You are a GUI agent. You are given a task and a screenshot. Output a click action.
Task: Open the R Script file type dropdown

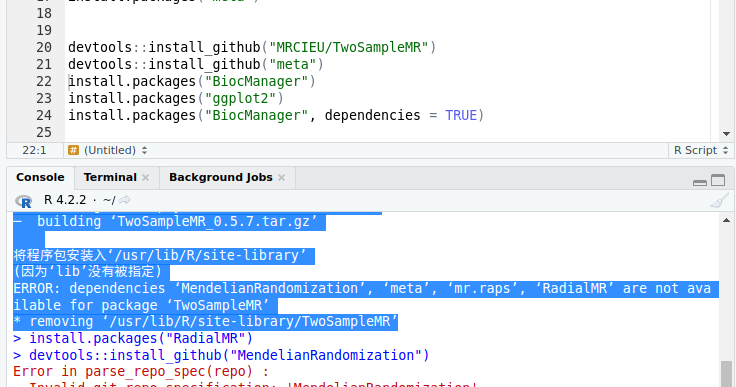click(701, 150)
